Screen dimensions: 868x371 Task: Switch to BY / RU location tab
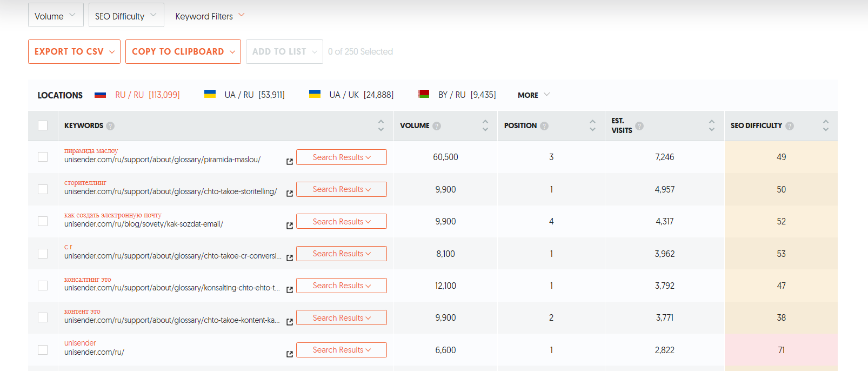[467, 95]
